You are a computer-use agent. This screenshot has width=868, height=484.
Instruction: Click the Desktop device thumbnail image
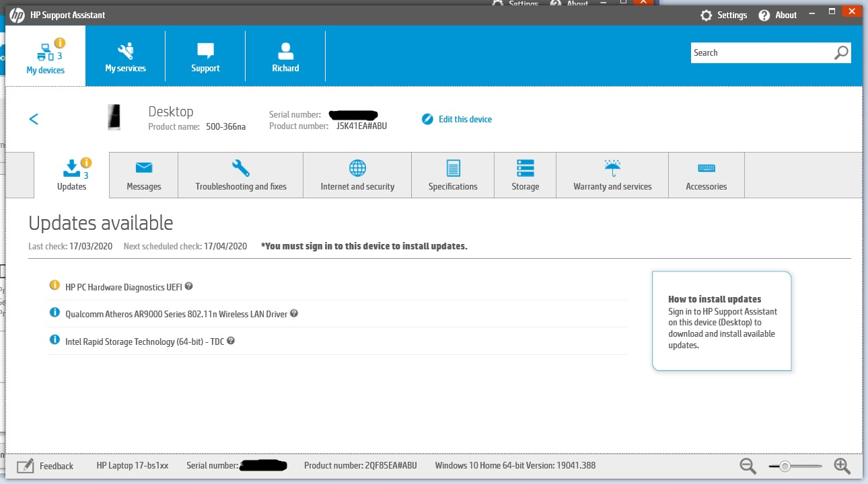click(114, 117)
